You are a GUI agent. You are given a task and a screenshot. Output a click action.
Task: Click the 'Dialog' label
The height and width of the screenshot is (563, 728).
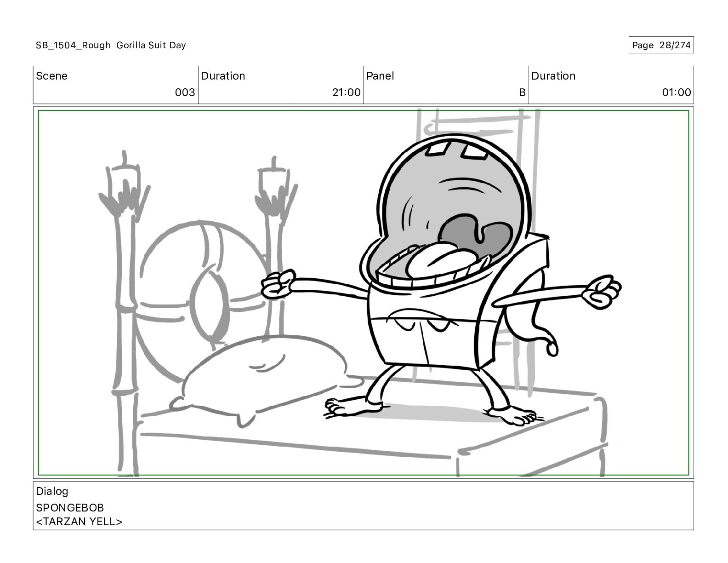52,491
